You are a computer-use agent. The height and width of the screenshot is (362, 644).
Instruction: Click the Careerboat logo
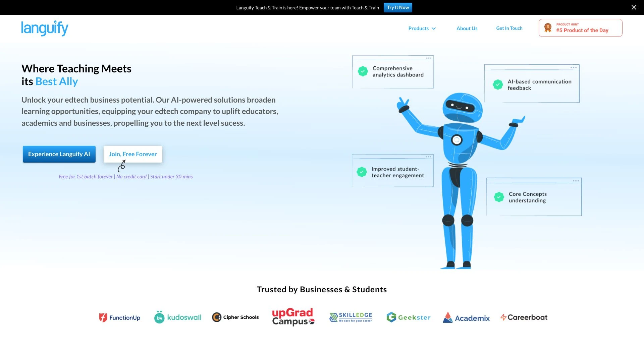[524, 317]
